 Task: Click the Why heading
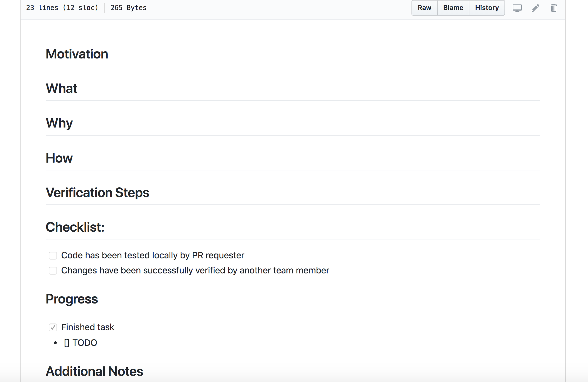(x=59, y=123)
